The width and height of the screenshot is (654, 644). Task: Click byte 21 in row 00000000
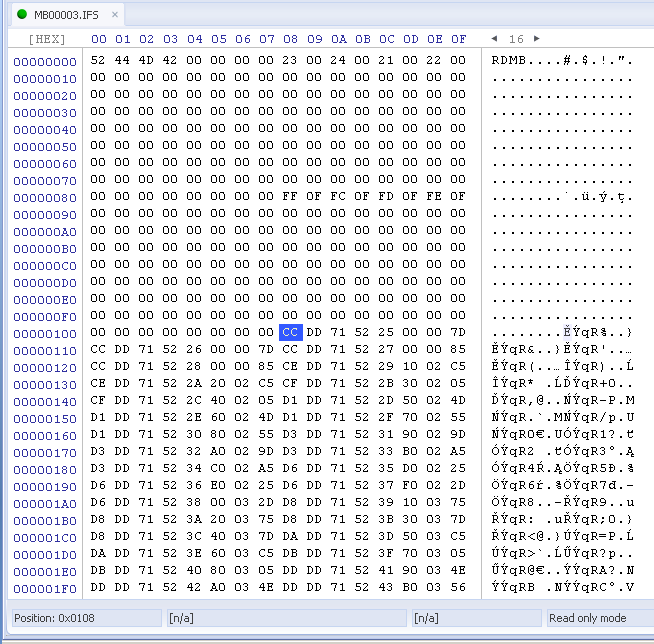pos(386,60)
